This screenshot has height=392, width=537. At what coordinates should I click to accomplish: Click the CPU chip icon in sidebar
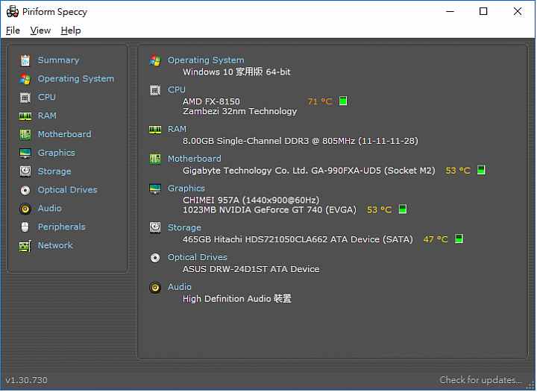[x=25, y=98]
